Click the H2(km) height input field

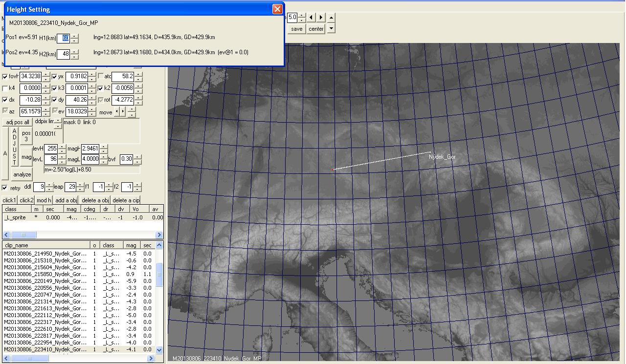[x=64, y=54]
